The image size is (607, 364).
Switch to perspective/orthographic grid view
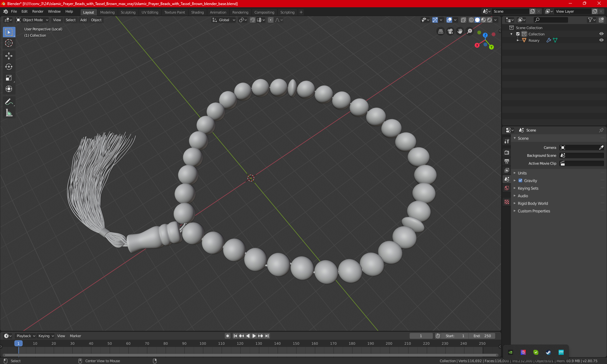pos(440,31)
